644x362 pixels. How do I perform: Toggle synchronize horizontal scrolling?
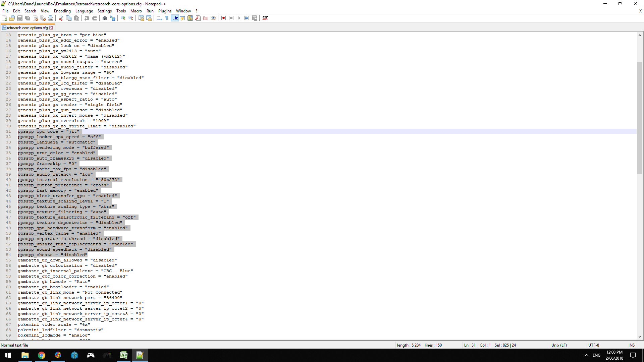click(x=149, y=18)
